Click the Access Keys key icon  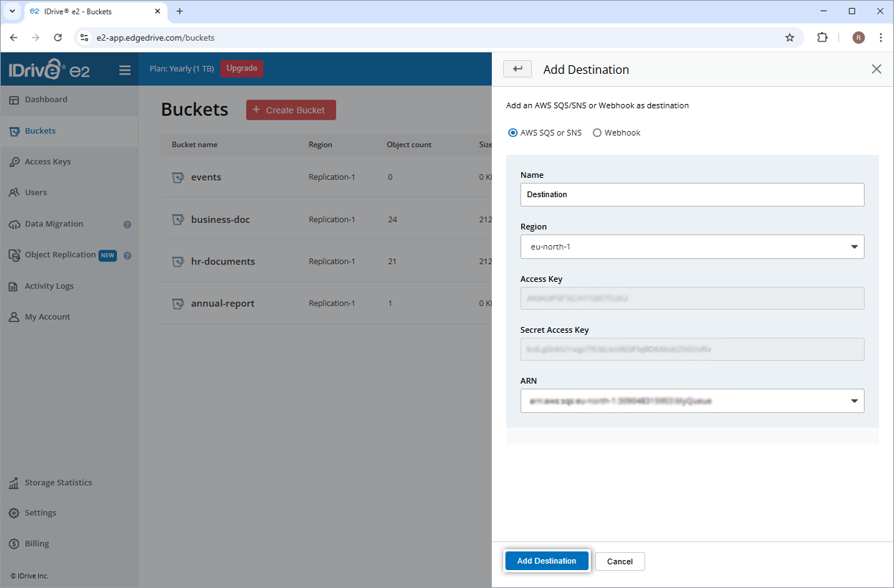tap(14, 162)
